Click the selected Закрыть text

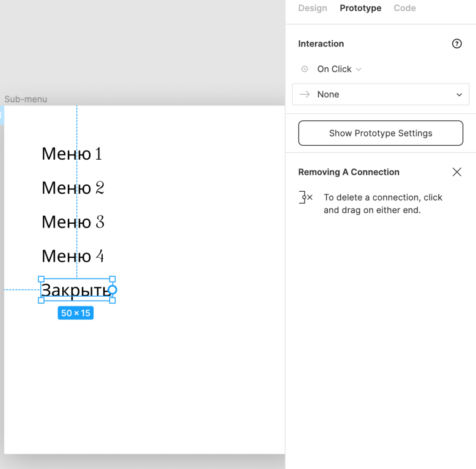(x=74, y=290)
